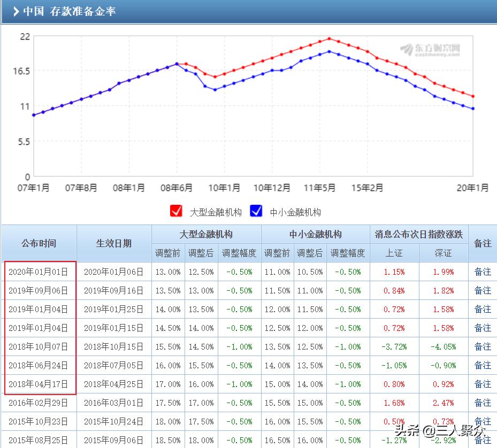This screenshot has width=497, height=448.
Task: Toggle the red 大型金融机构 legend checkbox
Action: 177,212
